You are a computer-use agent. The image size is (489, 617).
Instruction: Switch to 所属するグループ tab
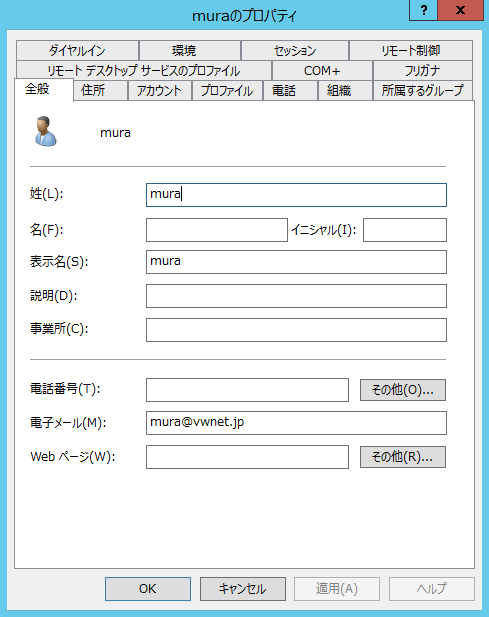[423, 91]
